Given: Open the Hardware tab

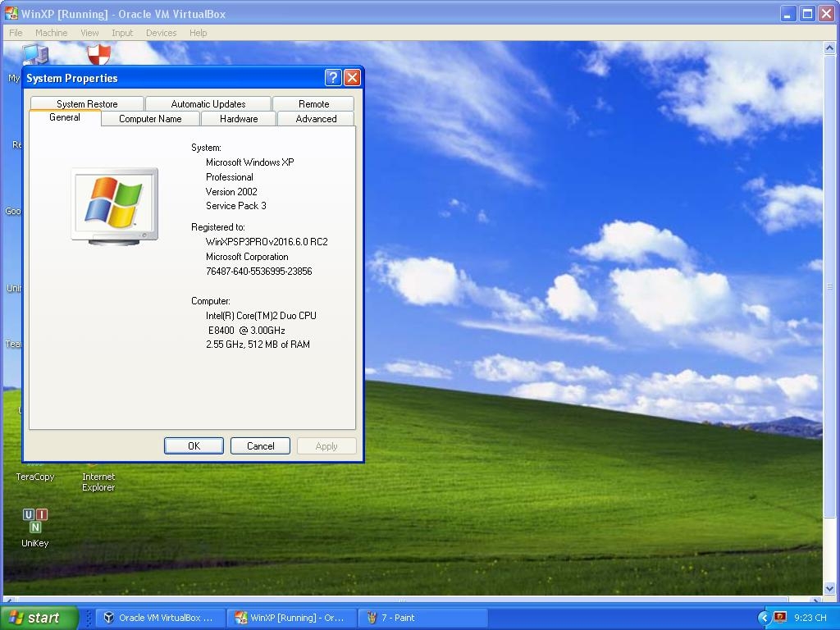Looking at the screenshot, I should (239, 119).
